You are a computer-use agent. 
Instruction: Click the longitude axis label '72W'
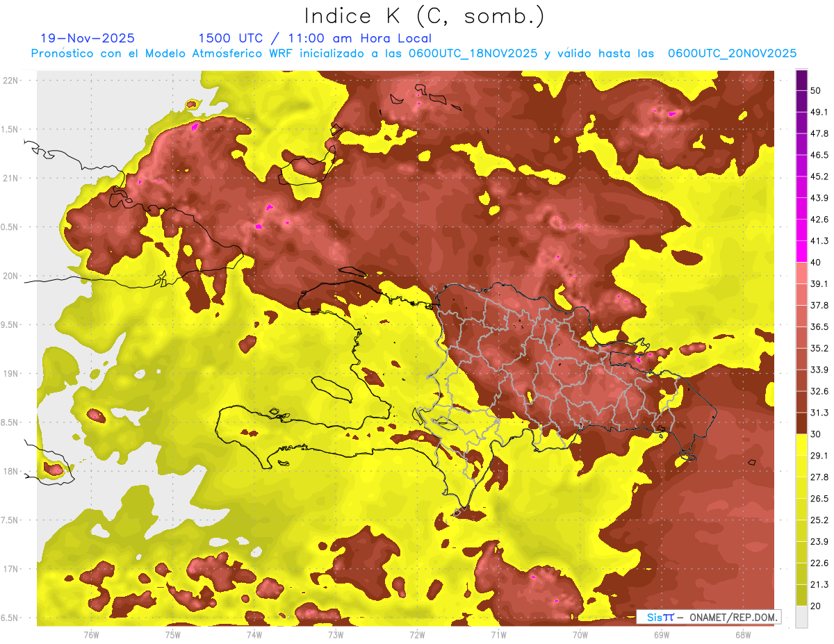[417, 634]
